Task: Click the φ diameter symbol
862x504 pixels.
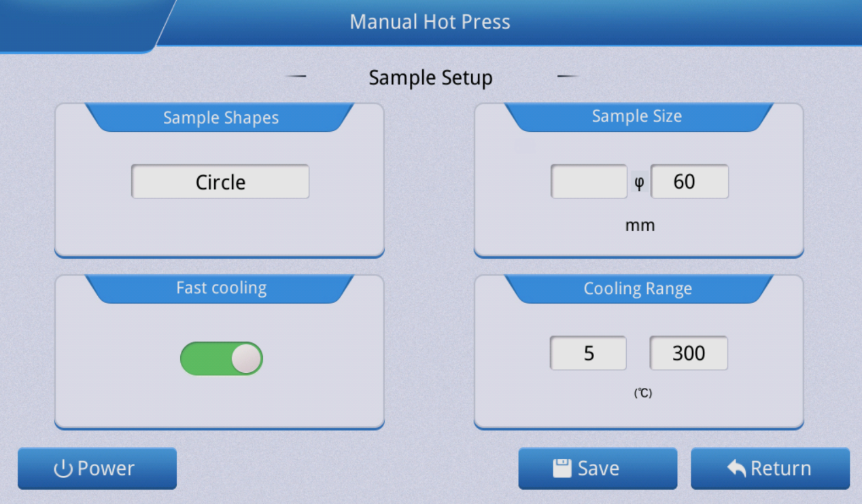Action: tap(639, 182)
